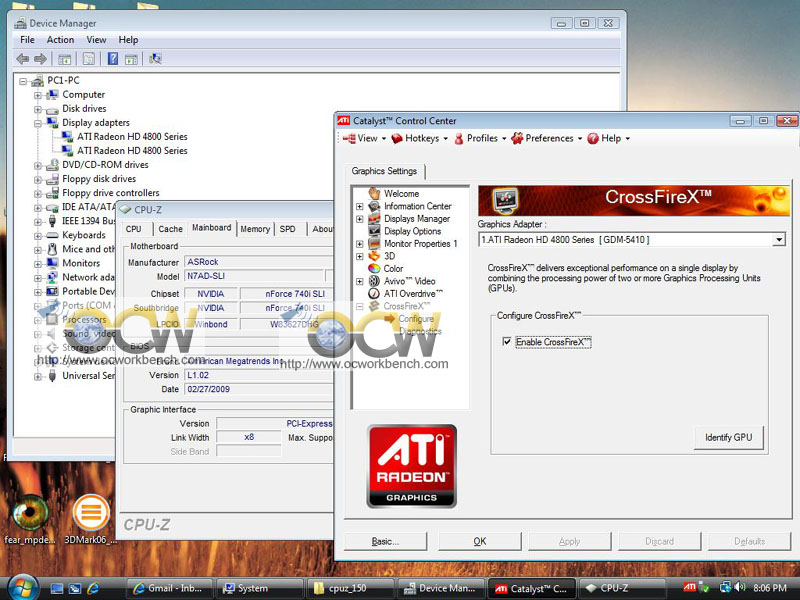Viewport: 800px width, 600px height.
Task: Click the Back arrow in Device Manager toolbar
Action: [22, 59]
